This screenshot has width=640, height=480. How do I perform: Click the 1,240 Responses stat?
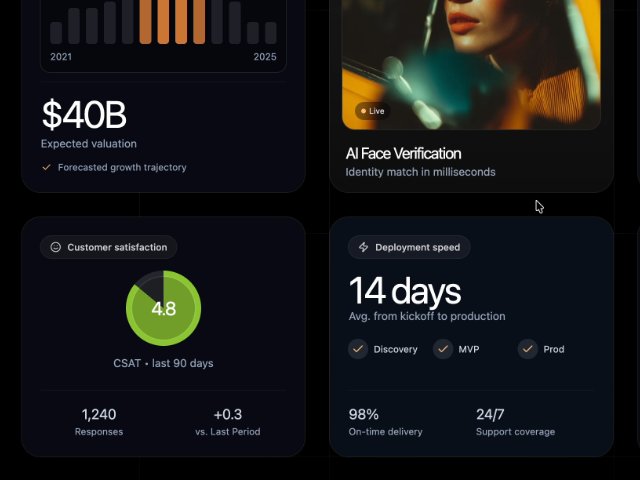click(x=99, y=421)
